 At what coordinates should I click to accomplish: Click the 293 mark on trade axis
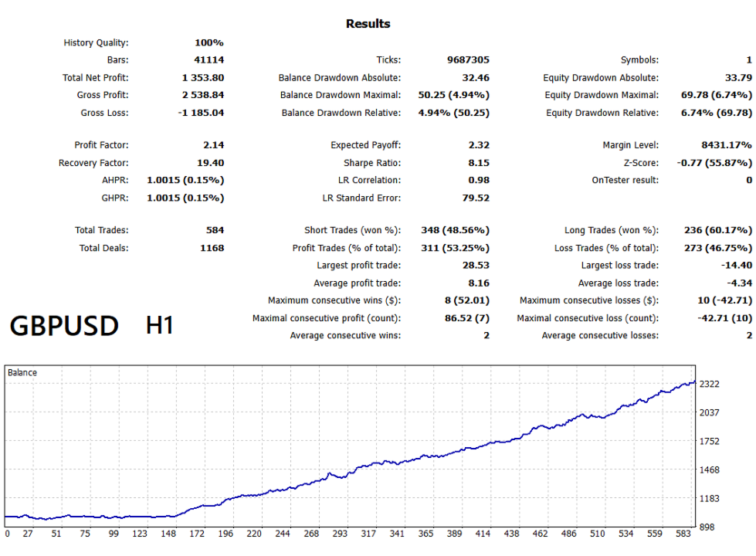tap(340, 534)
